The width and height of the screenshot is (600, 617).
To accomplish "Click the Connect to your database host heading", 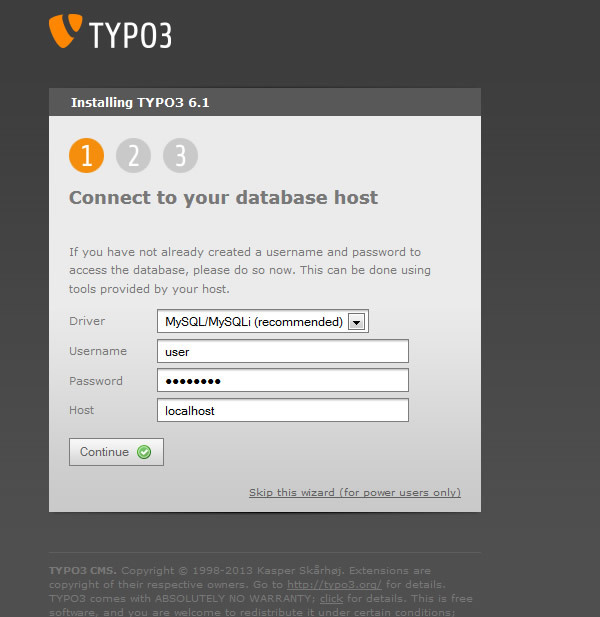I will point(223,197).
